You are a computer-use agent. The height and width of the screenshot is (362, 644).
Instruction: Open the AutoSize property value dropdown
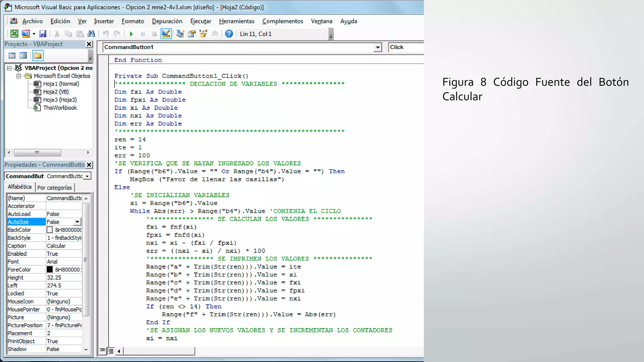[77, 222]
